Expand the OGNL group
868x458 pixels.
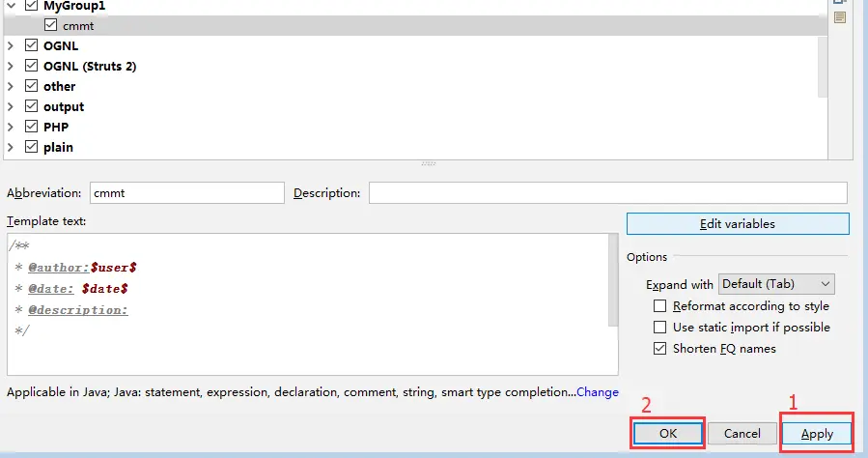click(x=11, y=45)
